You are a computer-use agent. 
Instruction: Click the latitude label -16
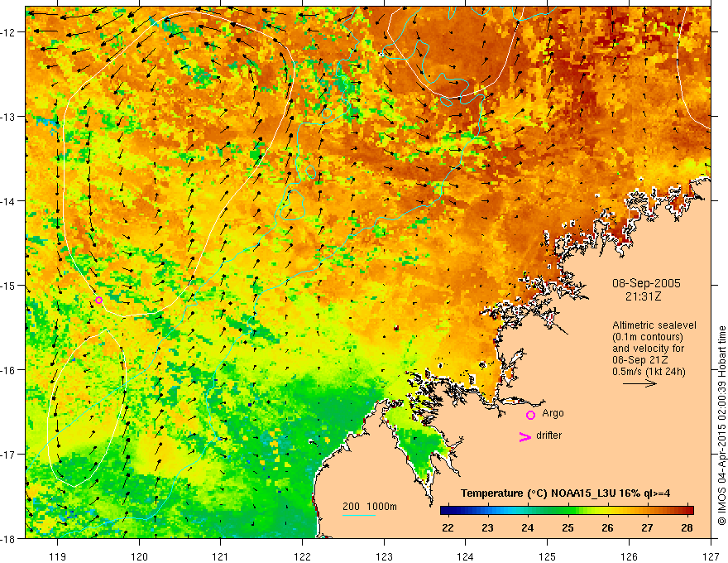click(x=10, y=370)
